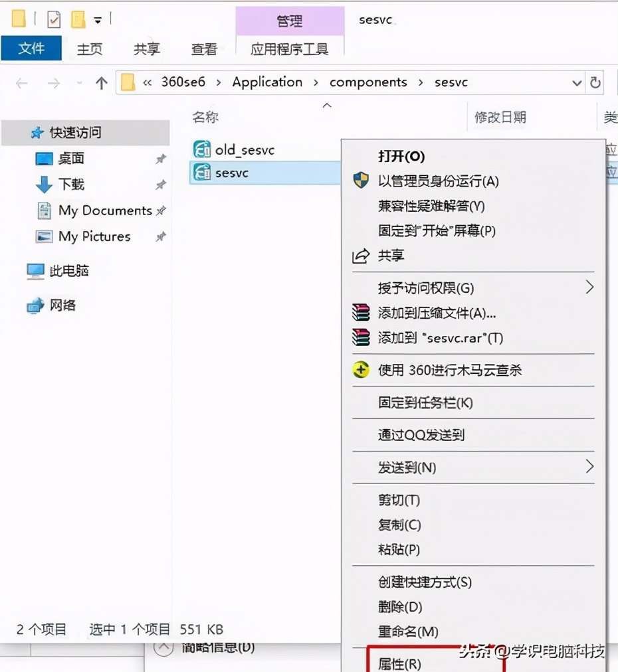The height and width of the screenshot is (672, 618).
Task: Choose 剪切(T) from context menu
Action: pos(399,500)
